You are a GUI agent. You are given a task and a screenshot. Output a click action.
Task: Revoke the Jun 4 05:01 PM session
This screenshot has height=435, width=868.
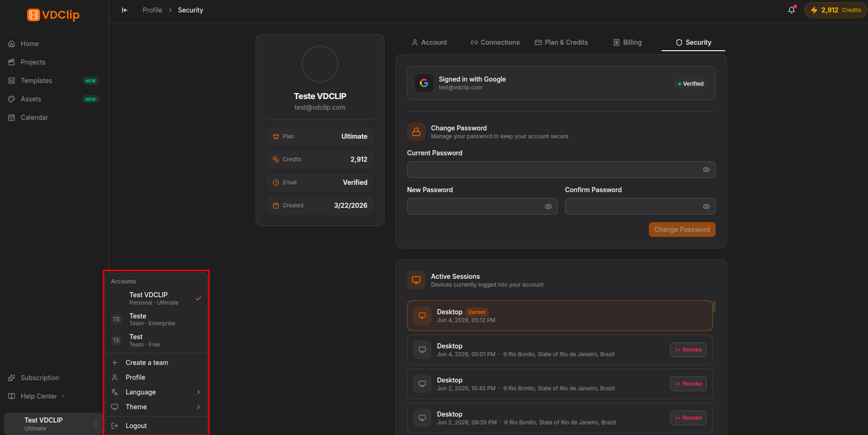[x=688, y=350]
